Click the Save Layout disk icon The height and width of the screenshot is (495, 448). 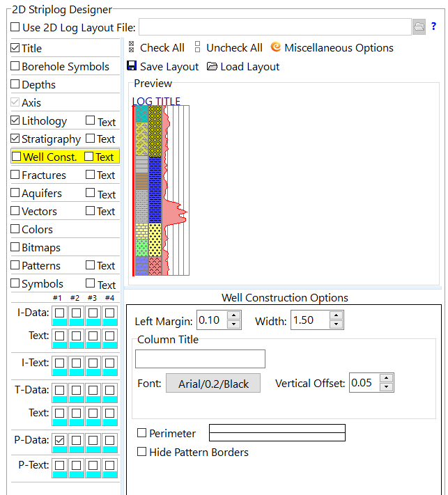coord(132,66)
